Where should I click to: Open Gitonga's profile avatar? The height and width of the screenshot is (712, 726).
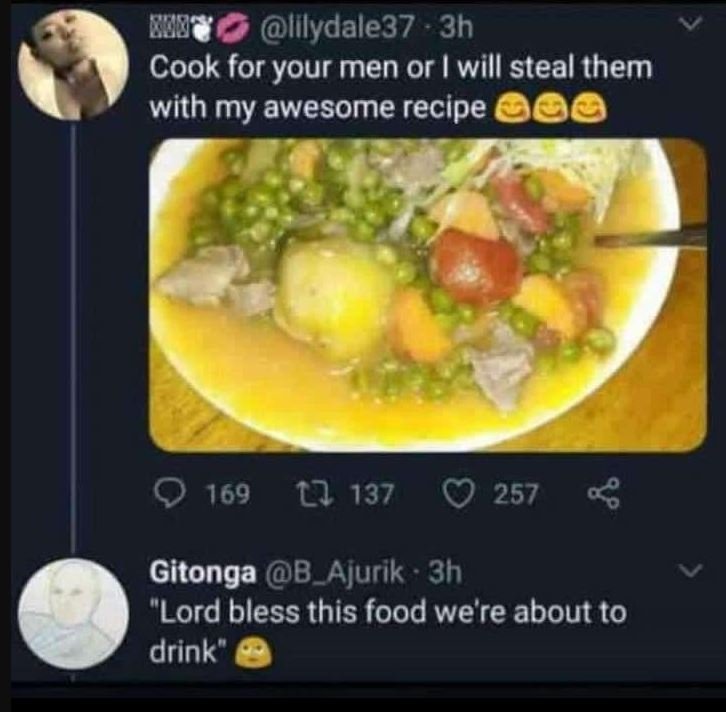(x=74, y=613)
